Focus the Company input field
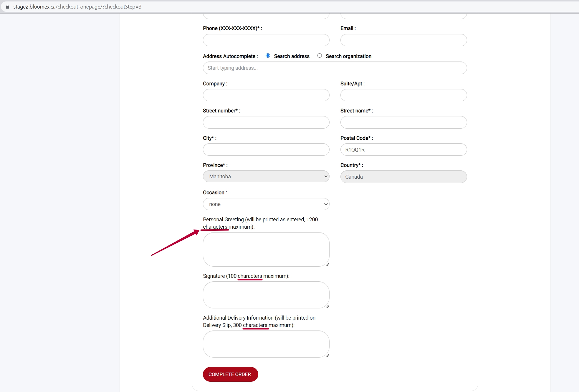The width and height of the screenshot is (579, 392). [x=266, y=95]
